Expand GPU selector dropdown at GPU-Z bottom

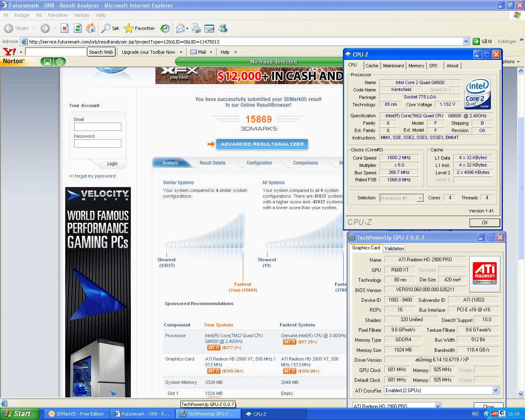[x=438, y=406]
